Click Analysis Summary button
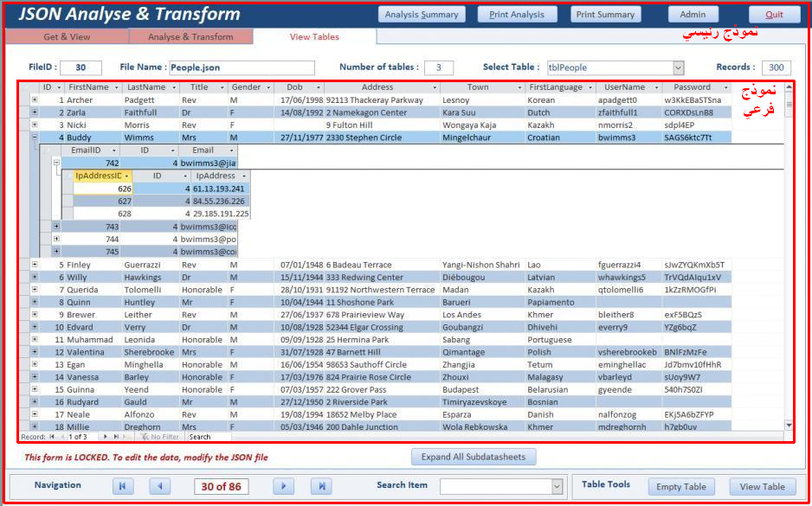 click(x=422, y=15)
